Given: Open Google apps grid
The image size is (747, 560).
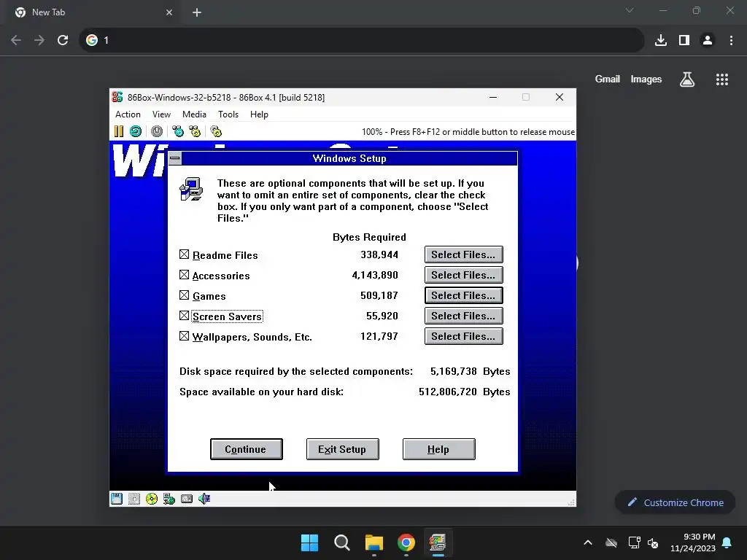Looking at the screenshot, I should (x=721, y=79).
